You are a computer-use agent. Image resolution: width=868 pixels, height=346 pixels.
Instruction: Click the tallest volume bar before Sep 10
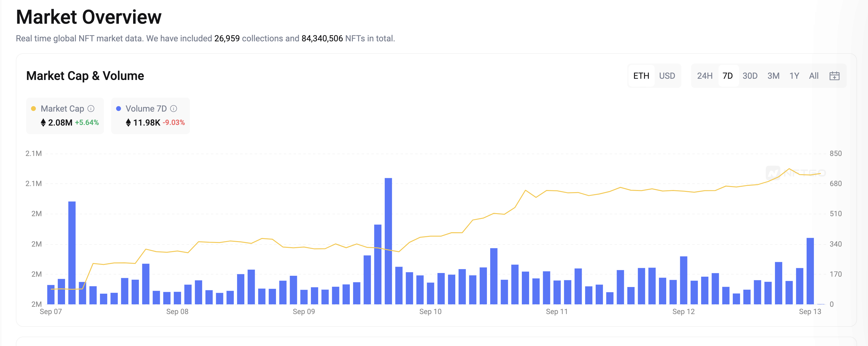(x=388, y=241)
